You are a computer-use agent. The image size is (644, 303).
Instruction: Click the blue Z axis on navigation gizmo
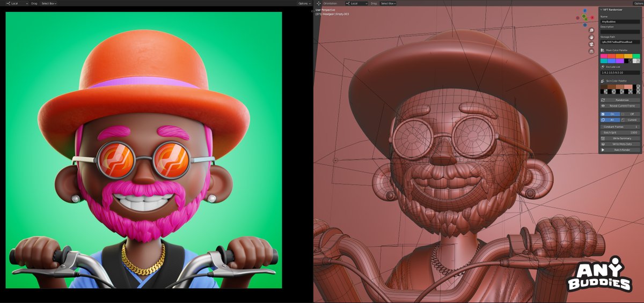pos(585,10)
